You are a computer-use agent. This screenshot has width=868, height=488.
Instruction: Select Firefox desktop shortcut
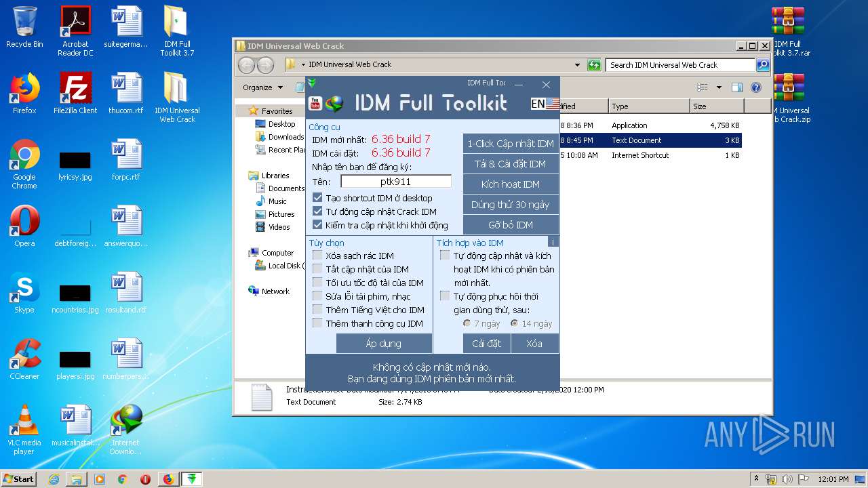(x=24, y=94)
